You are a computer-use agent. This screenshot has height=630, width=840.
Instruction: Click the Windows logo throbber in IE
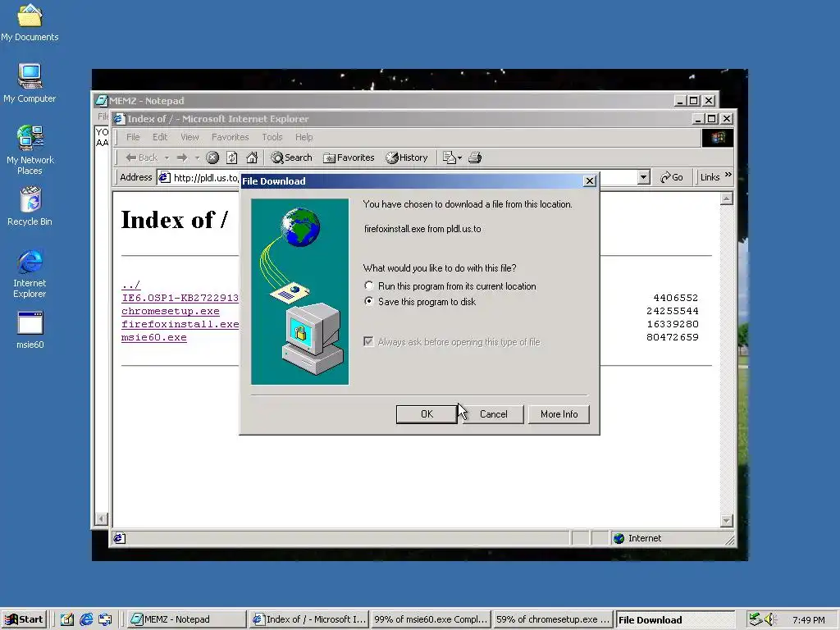pos(717,138)
